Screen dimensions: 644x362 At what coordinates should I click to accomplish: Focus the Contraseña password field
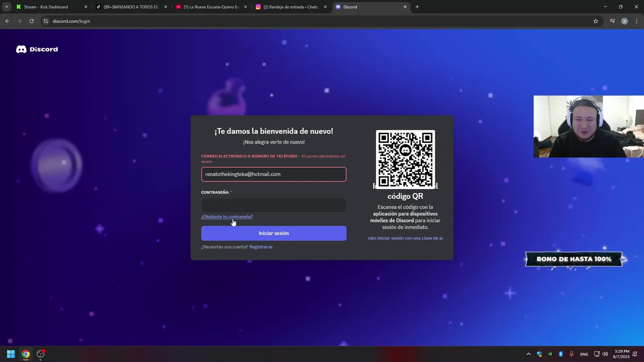point(274,205)
